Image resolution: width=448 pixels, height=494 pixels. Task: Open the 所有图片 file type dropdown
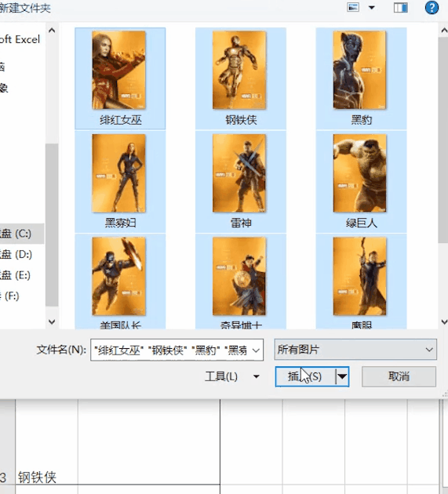(355, 350)
